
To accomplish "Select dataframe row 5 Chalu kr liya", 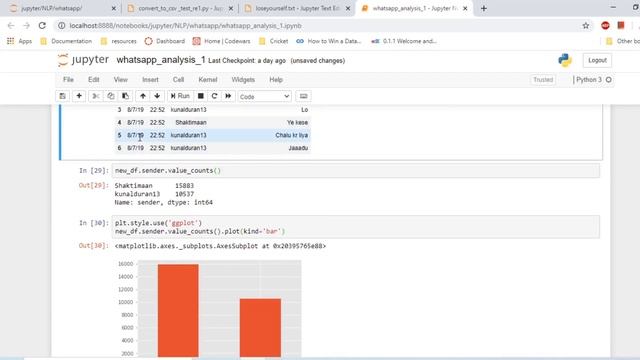I will click(x=213, y=135).
